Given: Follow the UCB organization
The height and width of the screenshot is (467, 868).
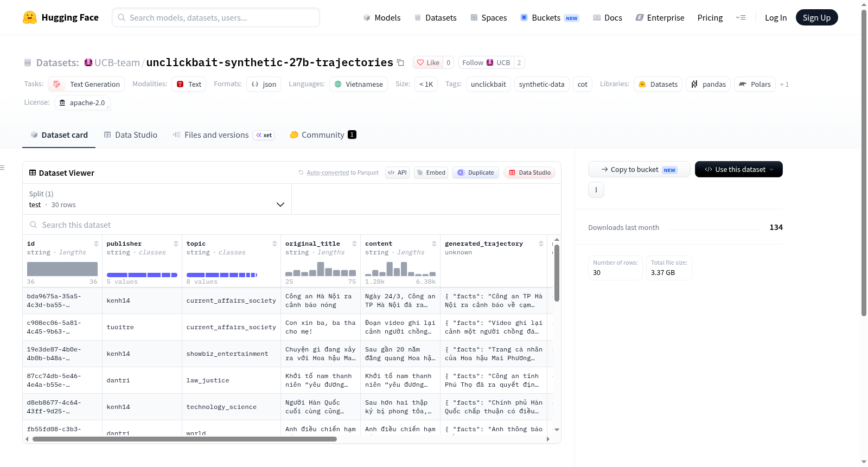Looking at the screenshot, I should point(486,62).
